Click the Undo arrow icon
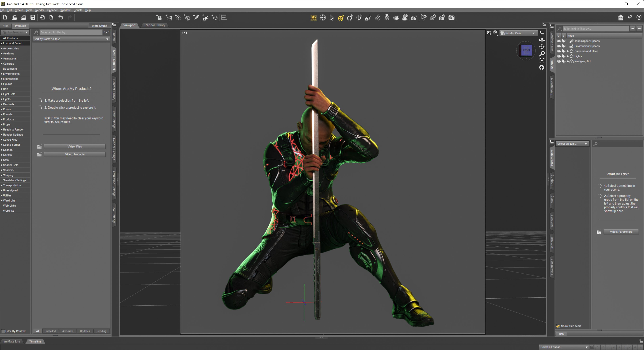The image size is (644, 350). [x=61, y=17]
